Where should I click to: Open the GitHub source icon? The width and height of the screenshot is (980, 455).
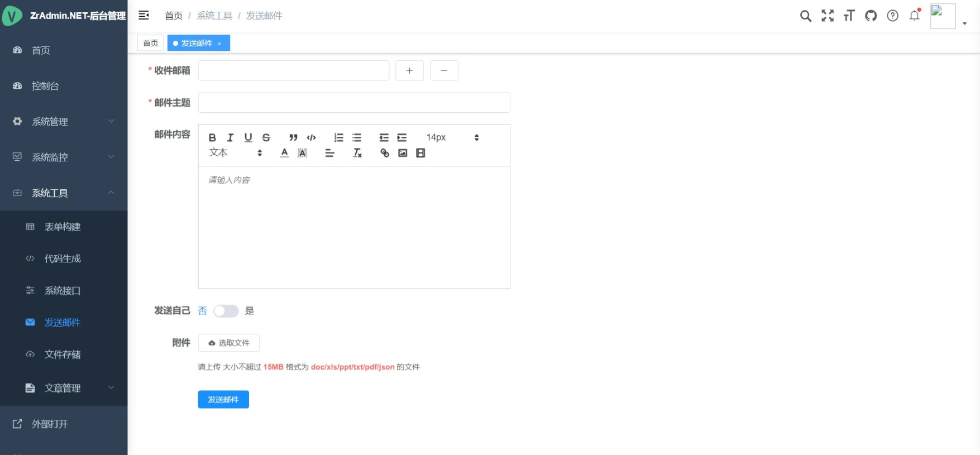coord(871,16)
